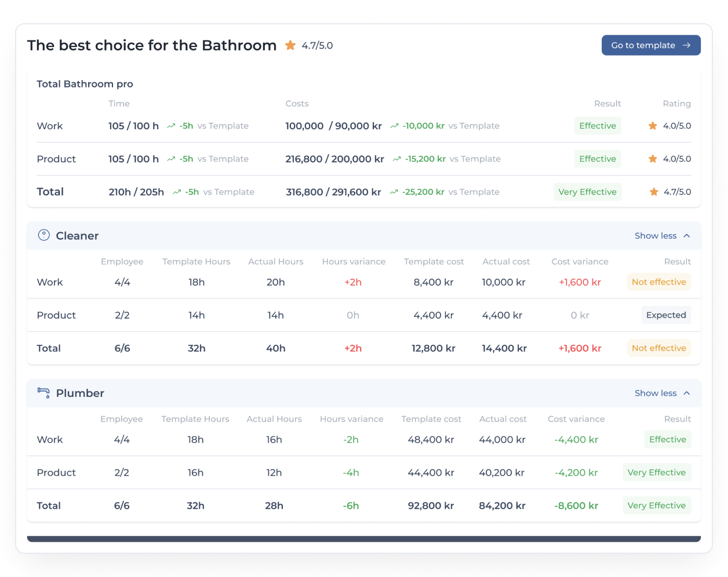Click the horizontal scrollbar at the card bottom
This screenshot has height=577, width=728.
point(364,539)
